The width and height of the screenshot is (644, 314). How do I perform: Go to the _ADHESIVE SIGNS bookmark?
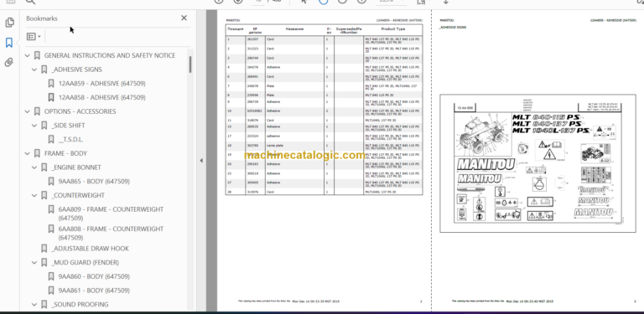(77, 69)
